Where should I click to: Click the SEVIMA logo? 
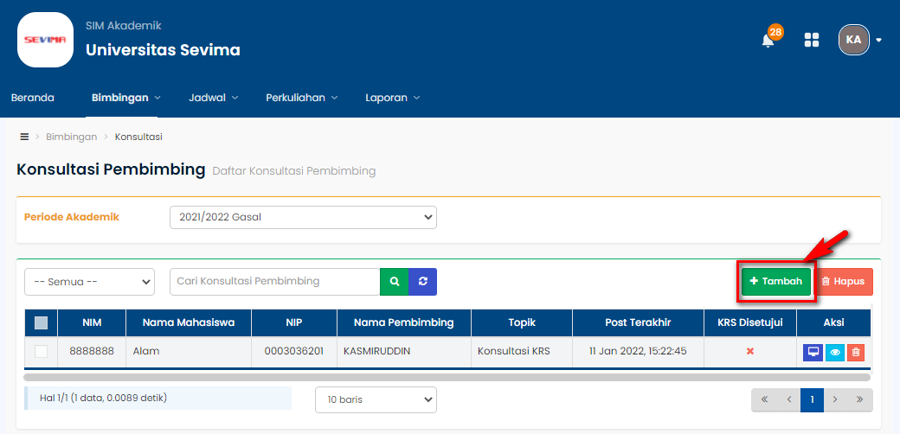tap(45, 39)
